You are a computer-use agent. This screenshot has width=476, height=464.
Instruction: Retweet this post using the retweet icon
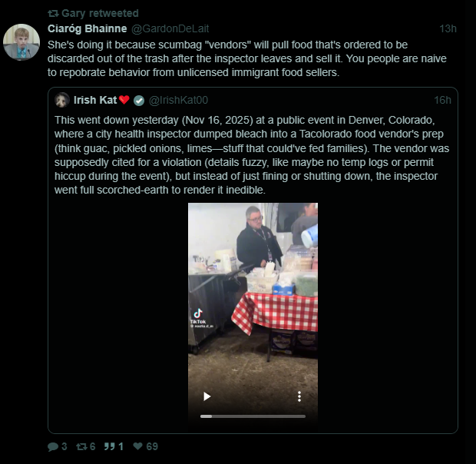81,446
